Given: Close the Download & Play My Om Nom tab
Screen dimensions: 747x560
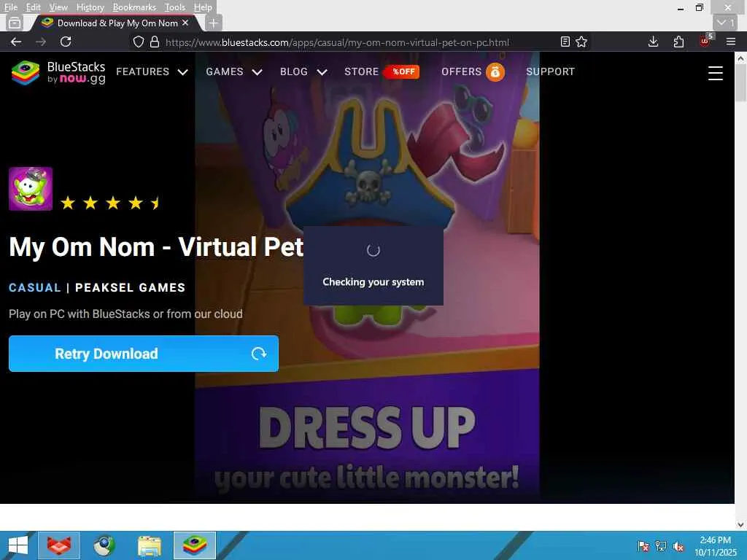Looking at the screenshot, I should 185,23.
